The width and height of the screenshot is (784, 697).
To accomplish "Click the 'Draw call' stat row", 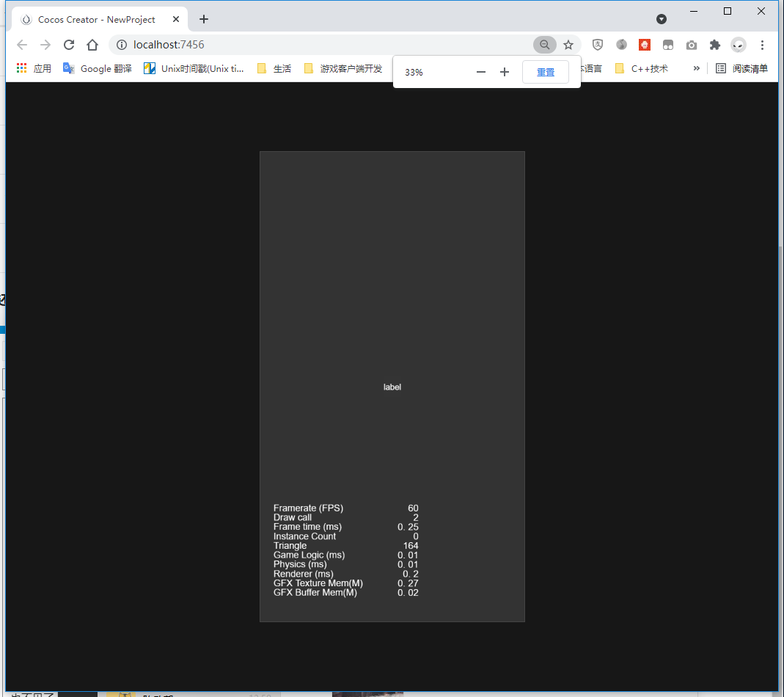I will pos(345,517).
